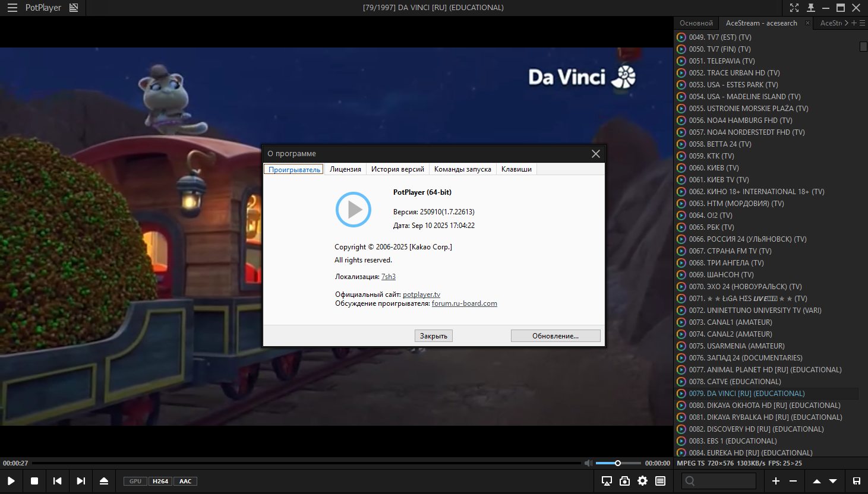Toggle the GPU hardware decoding indicator
Screen dimensions: 868x494
pos(135,481)
